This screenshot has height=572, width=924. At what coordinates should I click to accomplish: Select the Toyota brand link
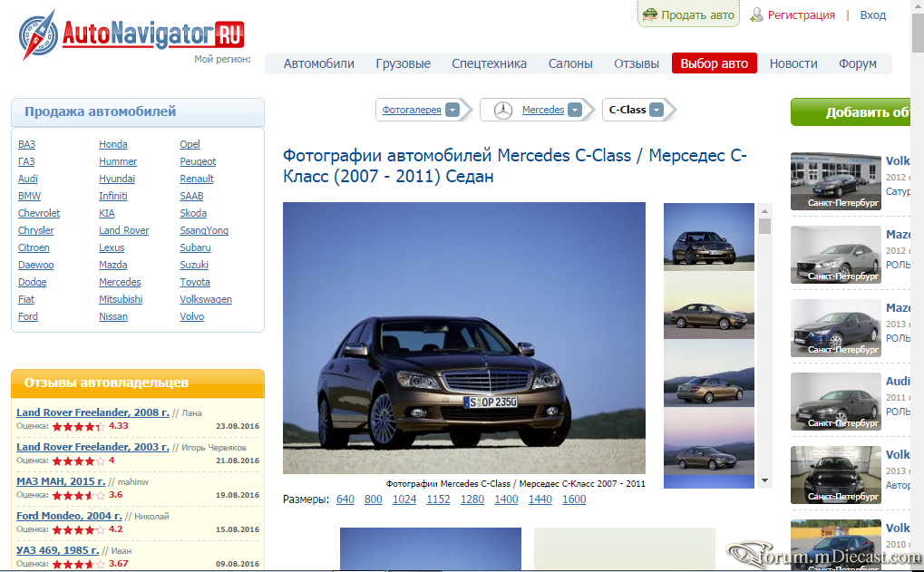coord(195,282)
